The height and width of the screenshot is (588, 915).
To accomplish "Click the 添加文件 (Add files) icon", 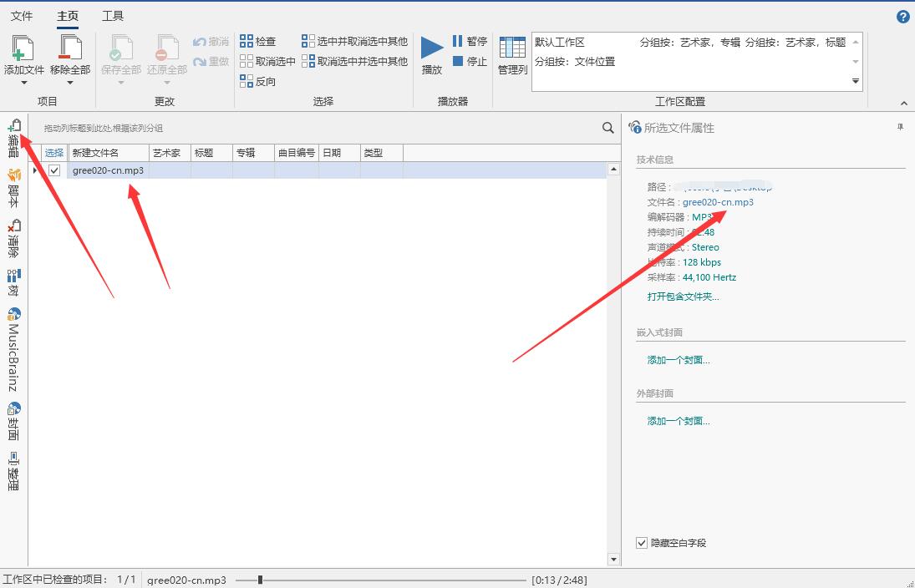I will 23,48.
